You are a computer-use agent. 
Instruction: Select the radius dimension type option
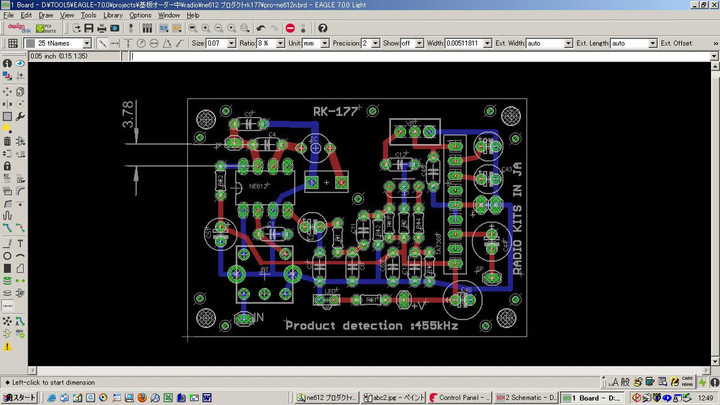[x=140, y=44]
